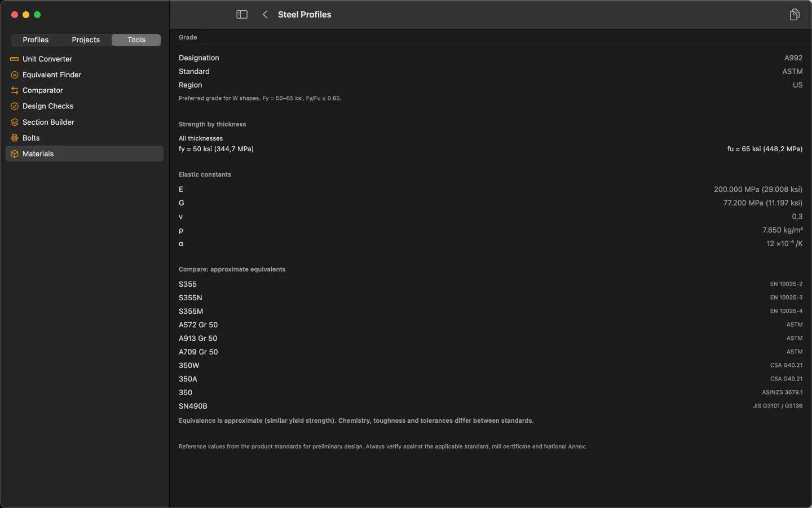Switch to the Profiles tab
812x508 pixels.
pos(36,40)
